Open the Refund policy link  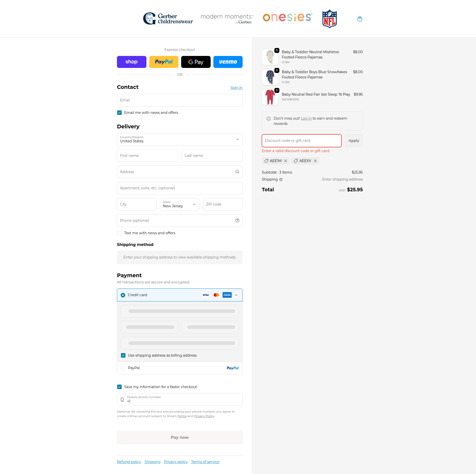coord(129,462)
